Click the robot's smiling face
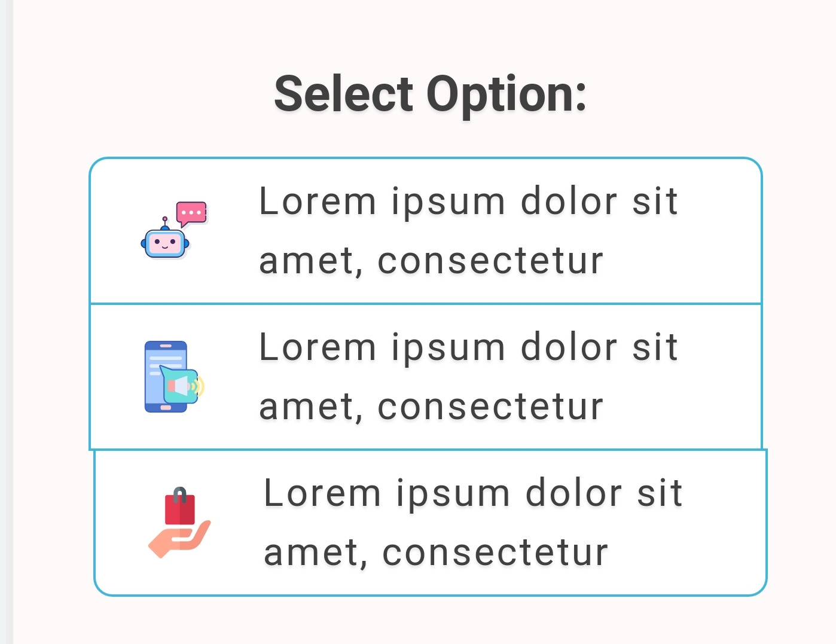Screen dimensions: 836x644 [x=165, y=244]
